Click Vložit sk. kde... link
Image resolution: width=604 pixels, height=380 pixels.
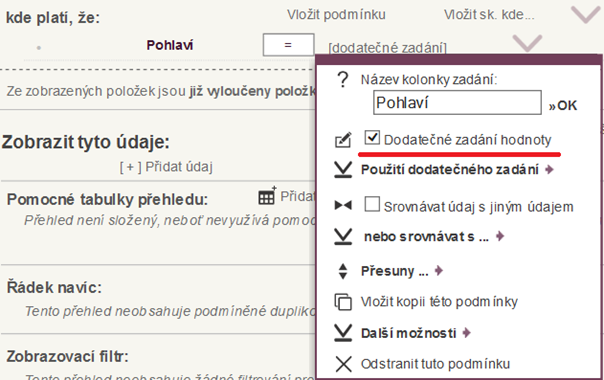[489, 15]
